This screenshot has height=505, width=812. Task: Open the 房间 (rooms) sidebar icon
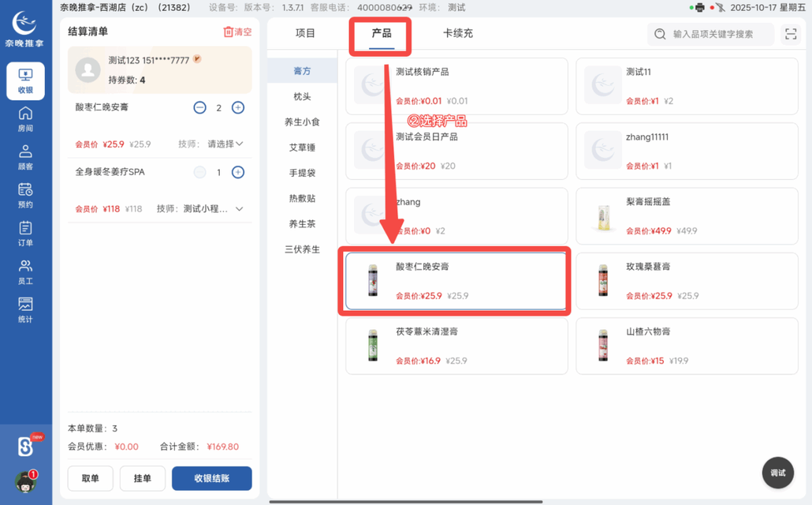pyautogui.click(x=24, y=118)
